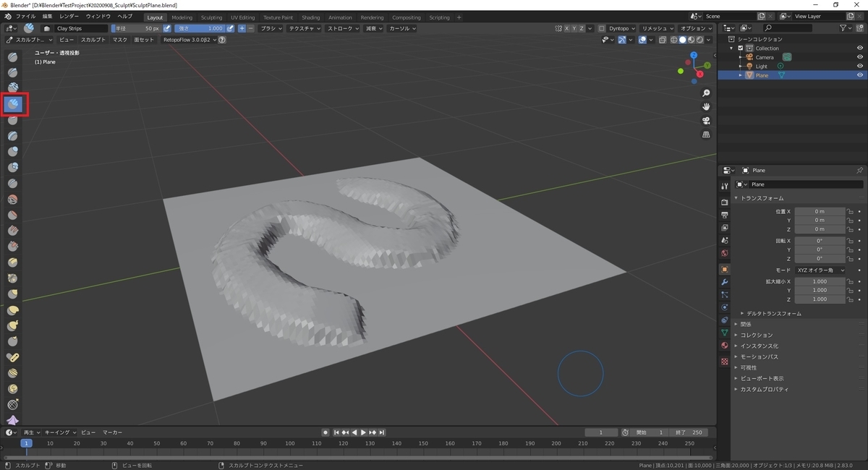Toggle radius pressure sensitivity pen icon

pos(167,28)
